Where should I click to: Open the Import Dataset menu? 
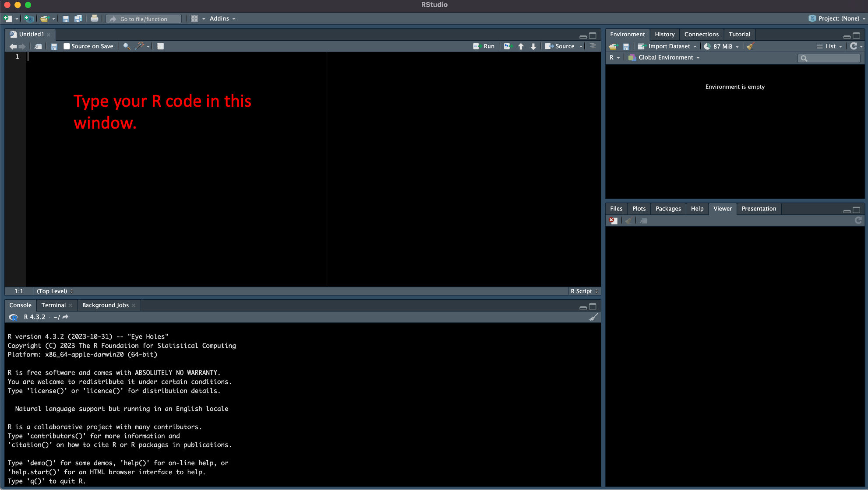coord(667,46)
